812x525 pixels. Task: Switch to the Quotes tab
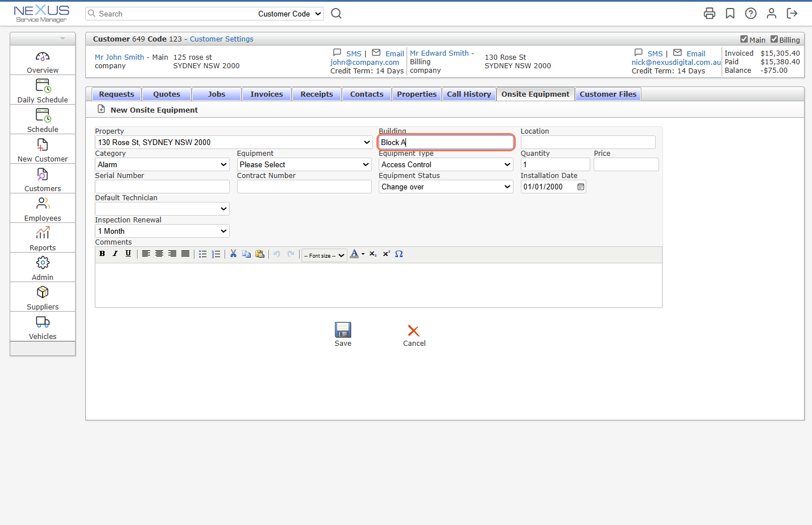pyautogui.click(x=167, y=94)
